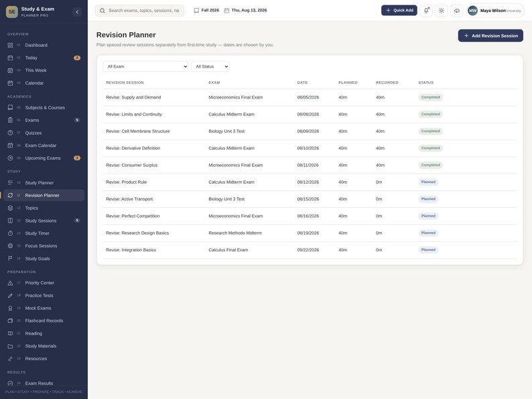532x399 pixels.
Task: Click the Study Goals flag icon
Action: pos(10,258)
